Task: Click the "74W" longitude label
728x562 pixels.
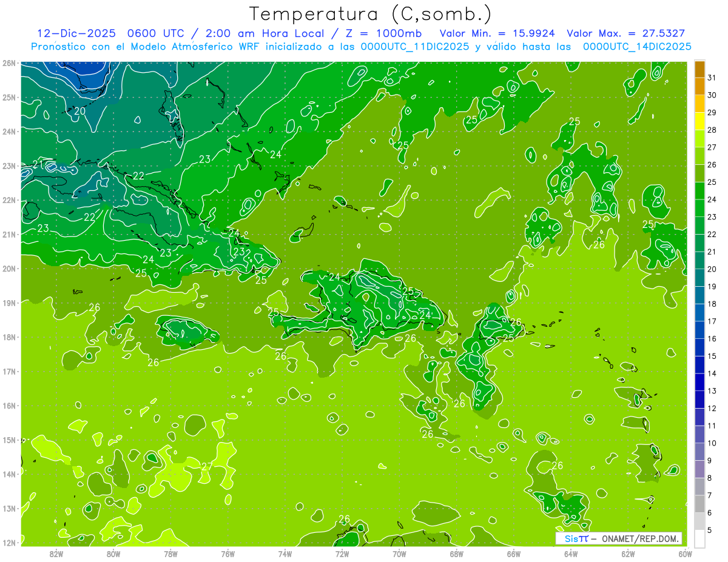Action: (285, 554)
